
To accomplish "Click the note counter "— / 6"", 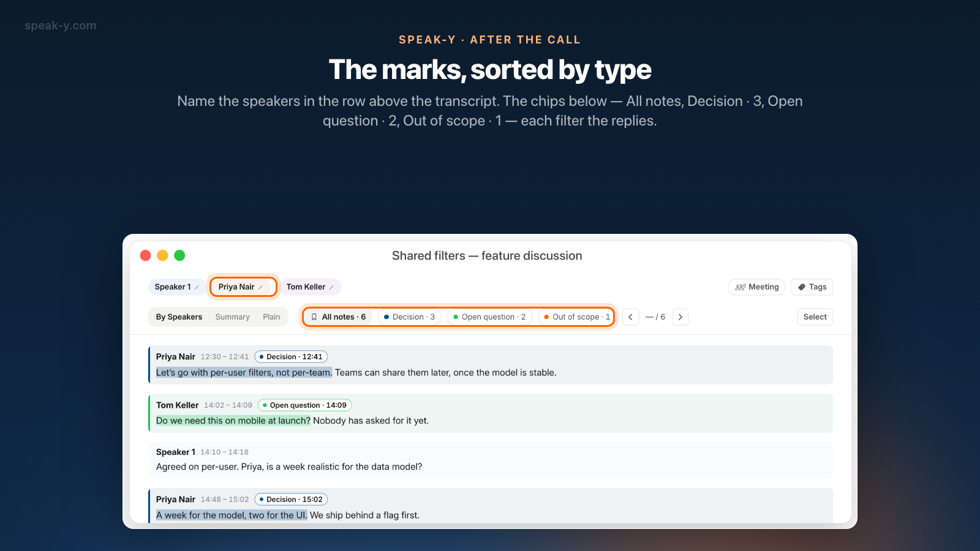I will coord(655,317).
